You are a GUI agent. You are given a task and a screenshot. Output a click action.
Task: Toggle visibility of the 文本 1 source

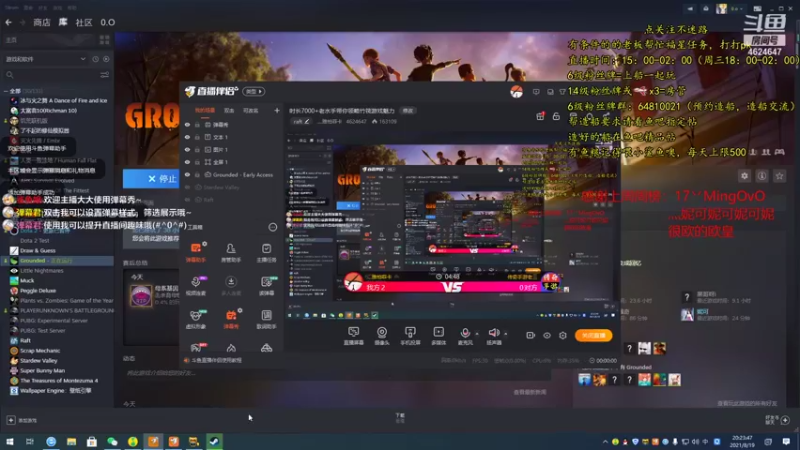187,137
